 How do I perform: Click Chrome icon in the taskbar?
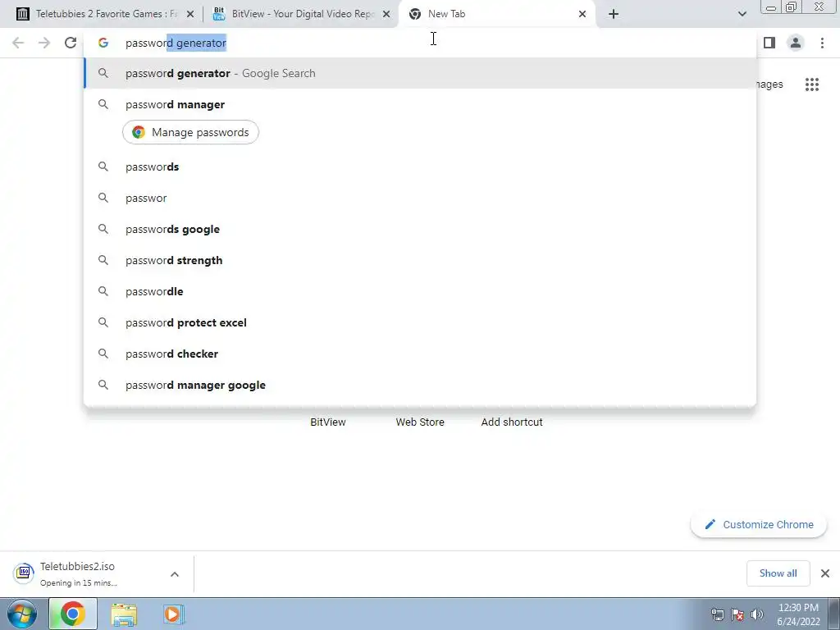(x=73, y=614)
